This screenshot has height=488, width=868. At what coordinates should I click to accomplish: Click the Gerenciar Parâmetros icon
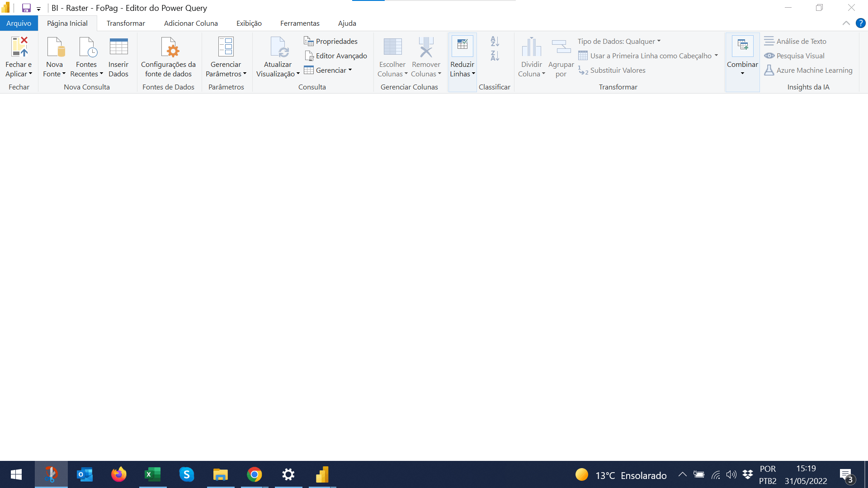coord(226,47)
